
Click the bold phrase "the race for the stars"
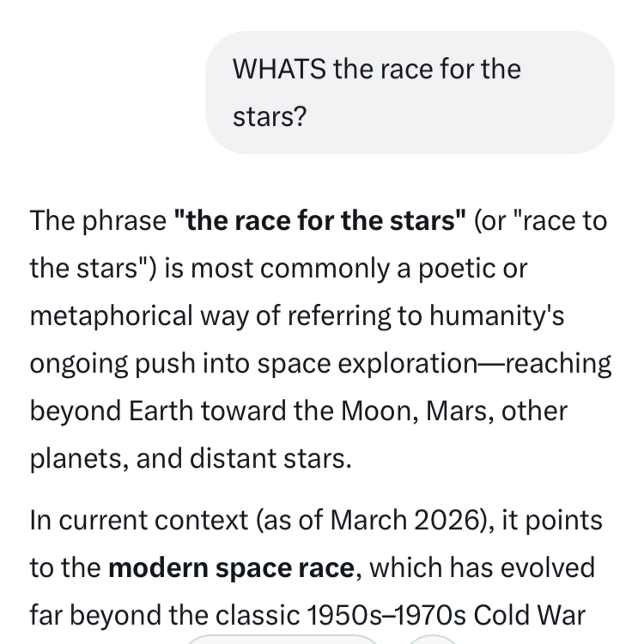320,221
